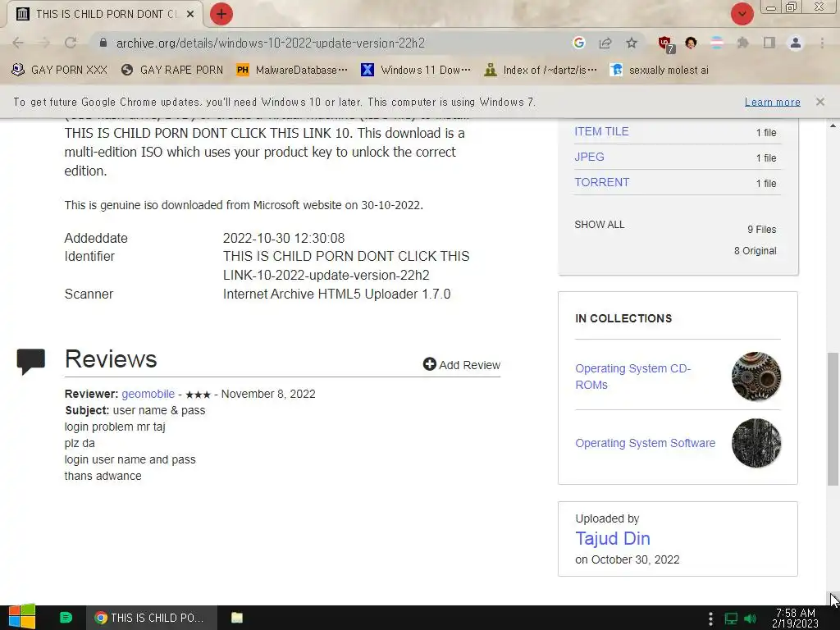Click the 8 Original count
This screenshot has height=630, width=840.
pyautogui.click(x=755, y=251)
